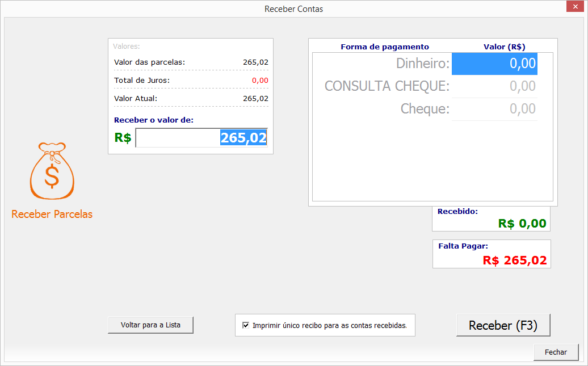Click the Fechar button
The image size is (588, 366).
click(556, 352)
